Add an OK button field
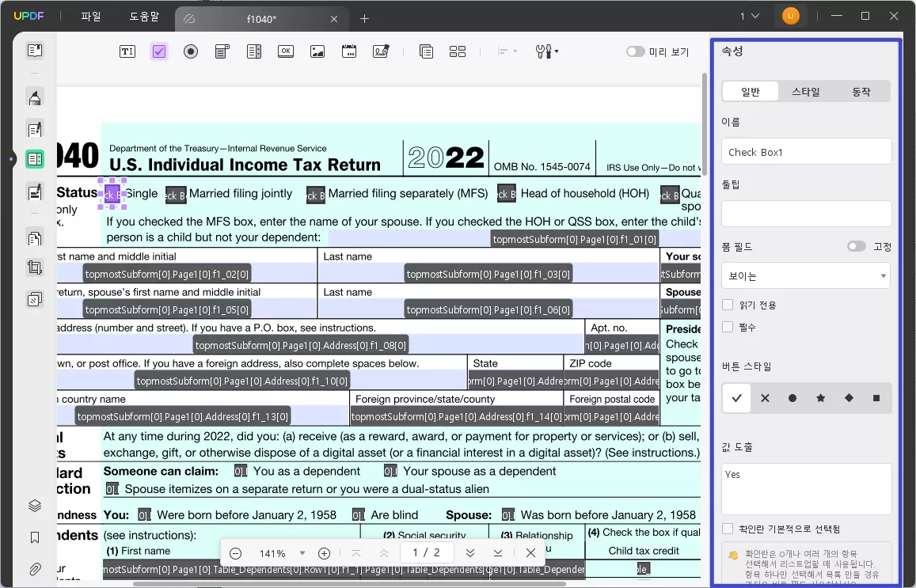The width and height of the screenshot is (916, 588). click(x=286, y=51)
